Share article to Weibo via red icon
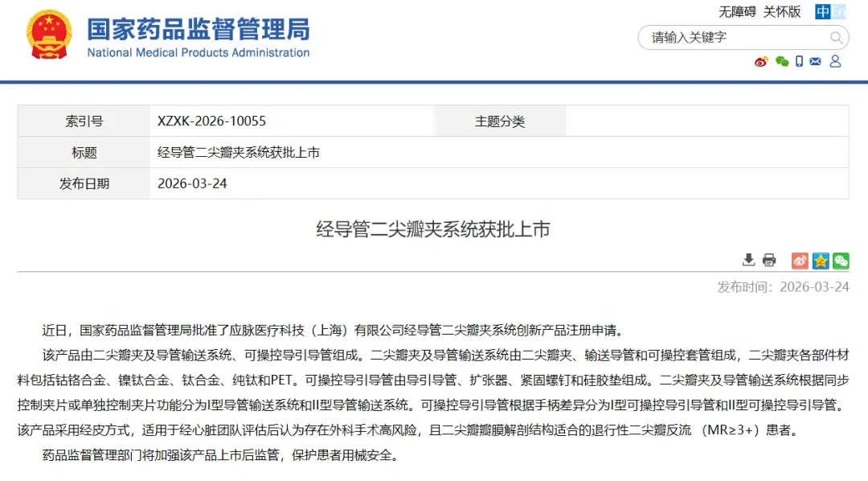 [x=800, y=261]
